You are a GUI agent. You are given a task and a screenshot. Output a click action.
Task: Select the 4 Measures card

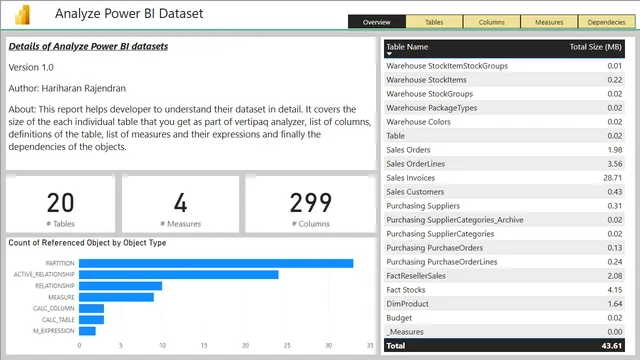(180, 204)
